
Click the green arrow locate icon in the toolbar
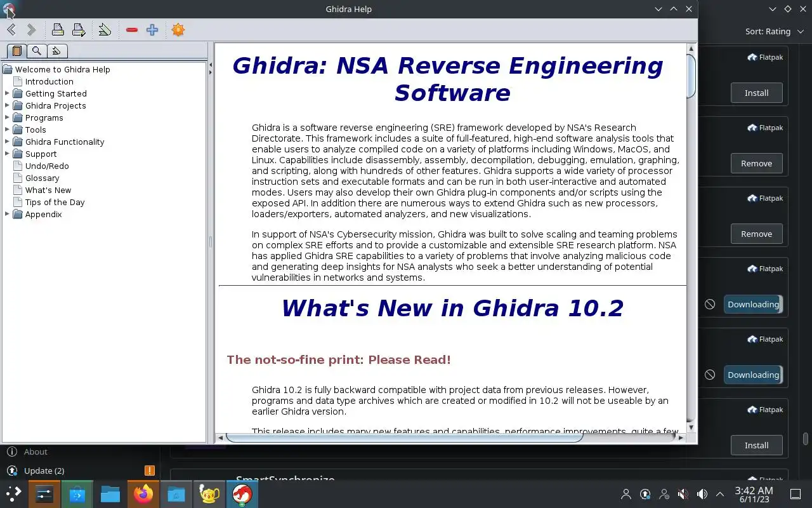[105, 30]
